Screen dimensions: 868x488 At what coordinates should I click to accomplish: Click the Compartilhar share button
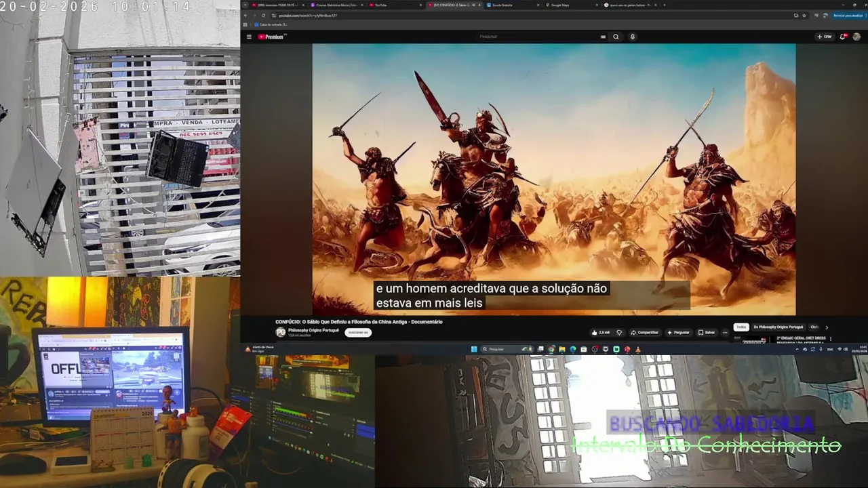pyautogui.click(x=644, y=332)
